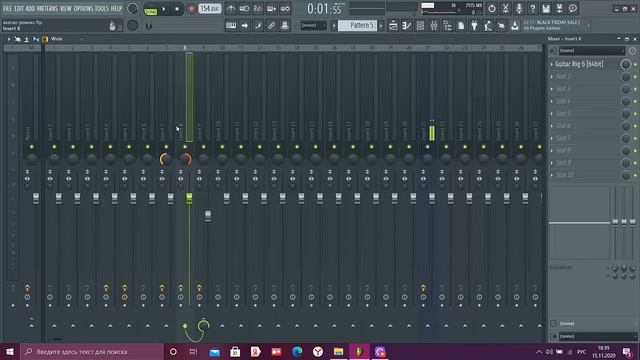640x360 pixels.
Task: Expand the Slot 7 arrow menu
Action: [x=552, y=138]
